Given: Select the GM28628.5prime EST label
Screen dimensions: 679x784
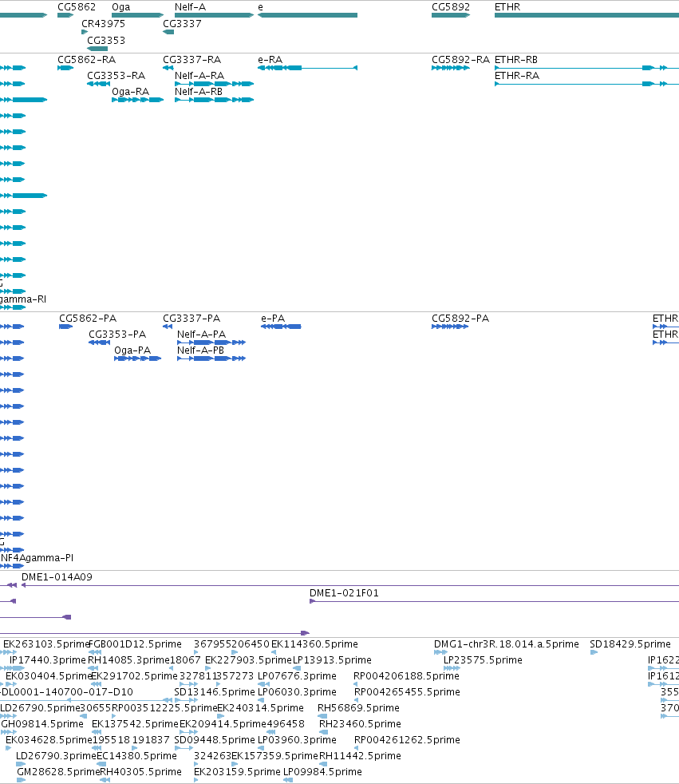Looking at the screenshot, I should click(x=58, y=771).
